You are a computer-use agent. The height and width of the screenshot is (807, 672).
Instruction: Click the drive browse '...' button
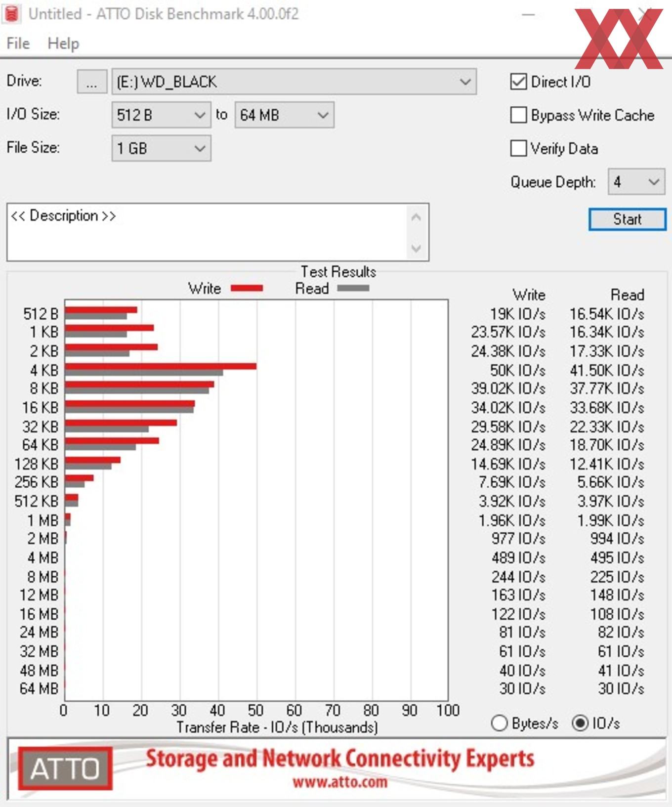click(92, 82)
